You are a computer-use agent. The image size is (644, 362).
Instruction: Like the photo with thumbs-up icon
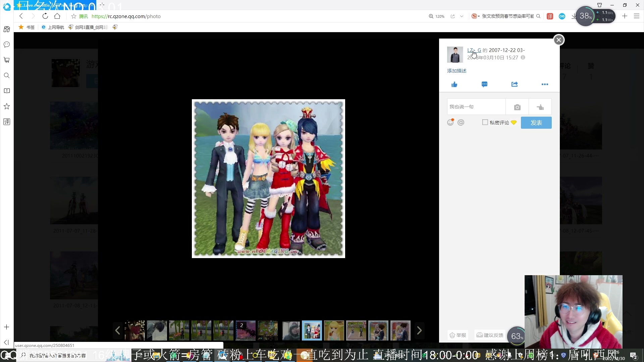454,84
